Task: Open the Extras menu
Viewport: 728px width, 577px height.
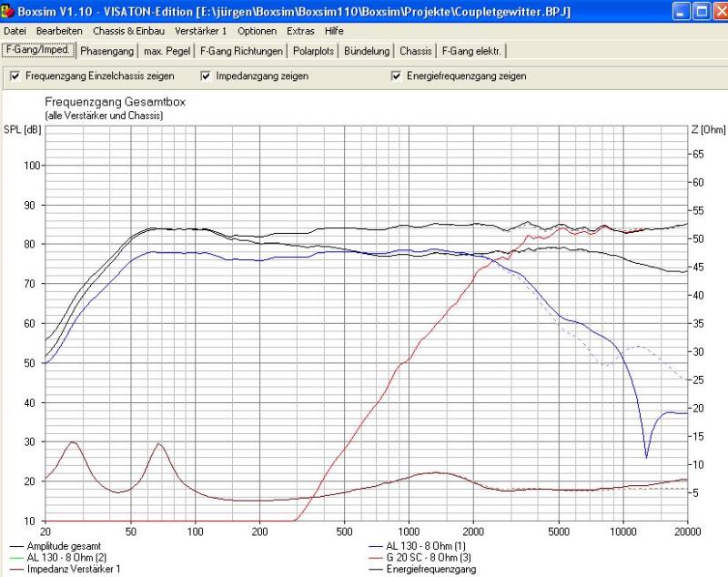Action: (x=301, y=31)
